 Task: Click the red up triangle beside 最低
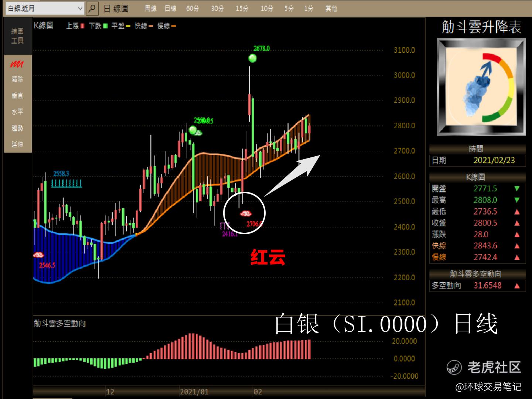coord(517,212)
